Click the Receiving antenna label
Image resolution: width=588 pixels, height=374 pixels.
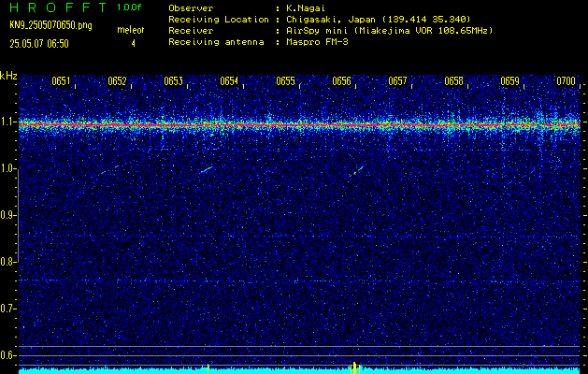click(x=216, y=42)
